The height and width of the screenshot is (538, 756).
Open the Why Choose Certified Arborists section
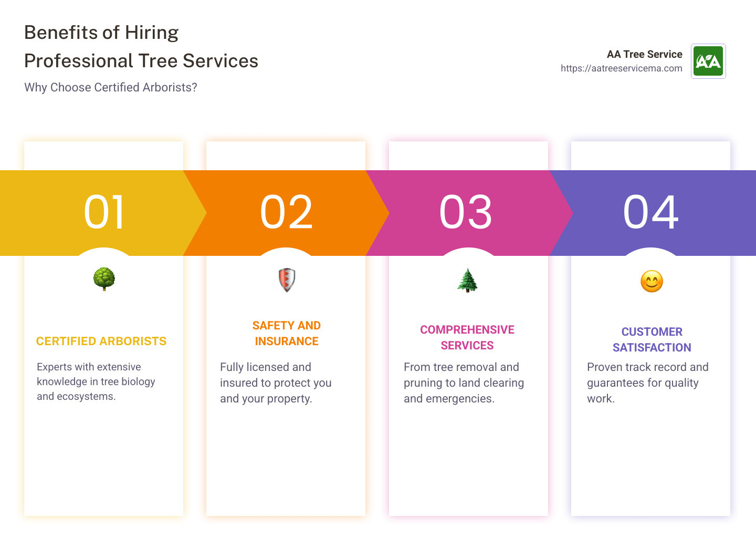tap(111, 87)
